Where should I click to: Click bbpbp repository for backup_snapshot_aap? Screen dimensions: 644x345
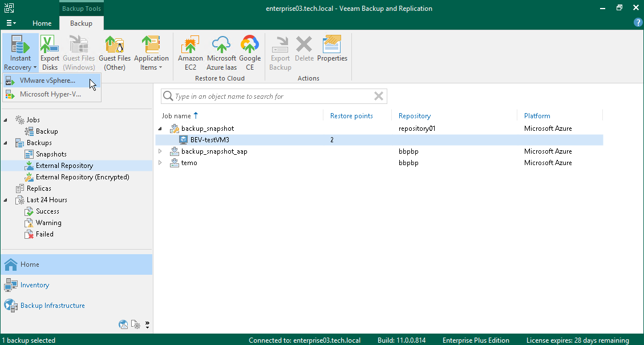tap(408, 151)
